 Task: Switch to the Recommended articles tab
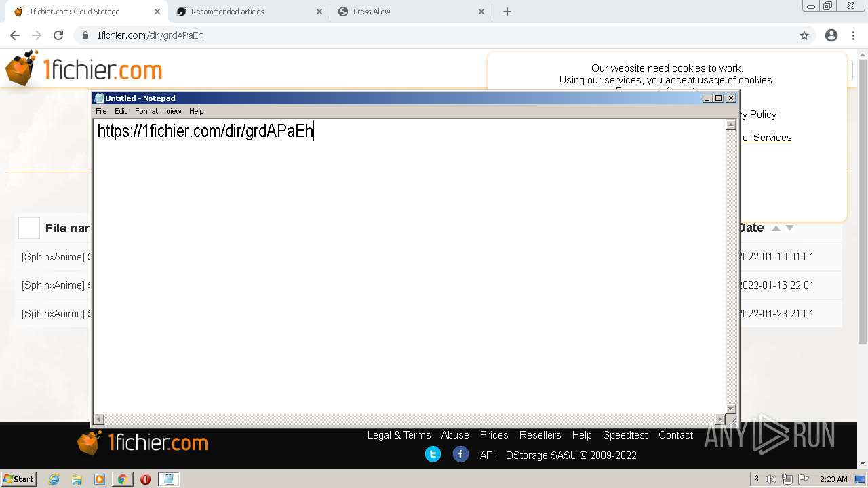[248, 12]
